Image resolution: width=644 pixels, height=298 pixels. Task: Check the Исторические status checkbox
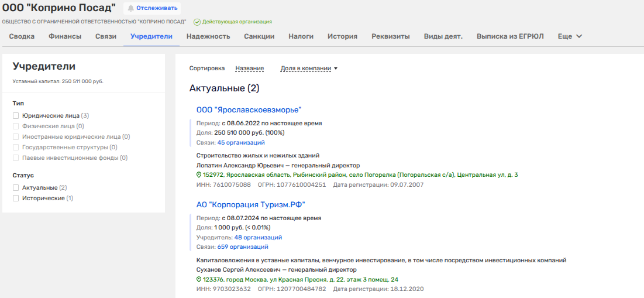[x=16, y=198]
